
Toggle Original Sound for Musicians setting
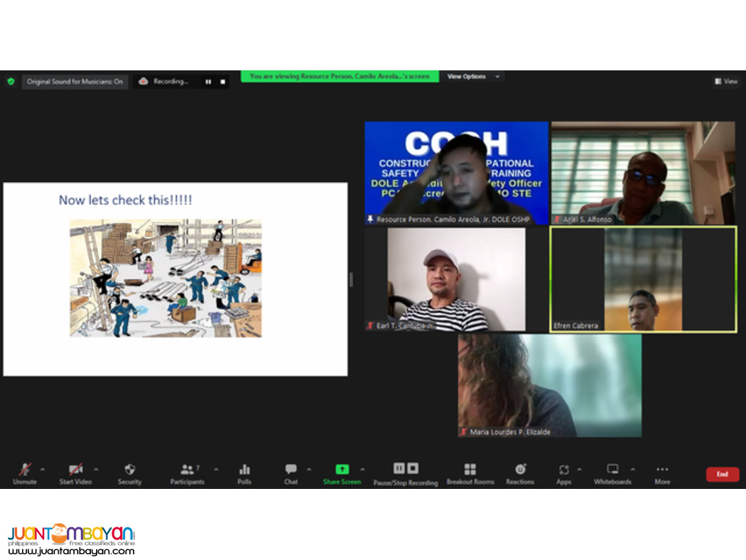click(x=75, y=82)
